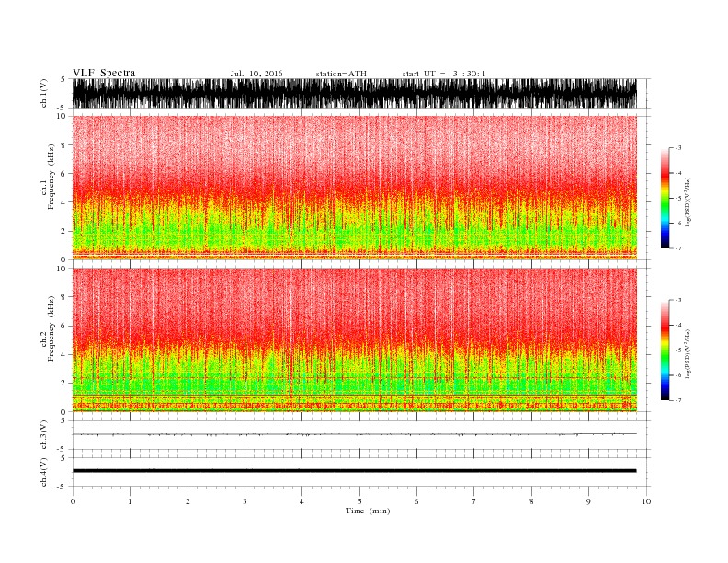Click the "10" tick at the time axis end
Image resolution: width=728 pixels, height=563 pixels.
pos(646,501)
